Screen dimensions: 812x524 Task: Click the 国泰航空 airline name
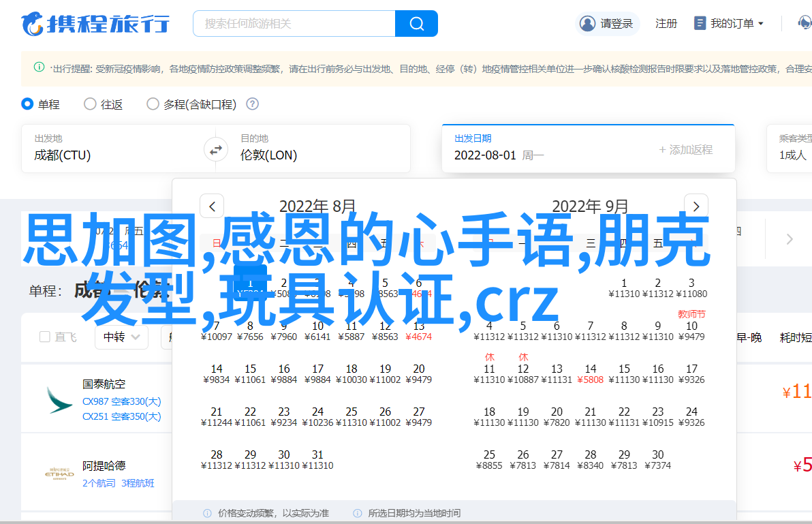[104, 384]
